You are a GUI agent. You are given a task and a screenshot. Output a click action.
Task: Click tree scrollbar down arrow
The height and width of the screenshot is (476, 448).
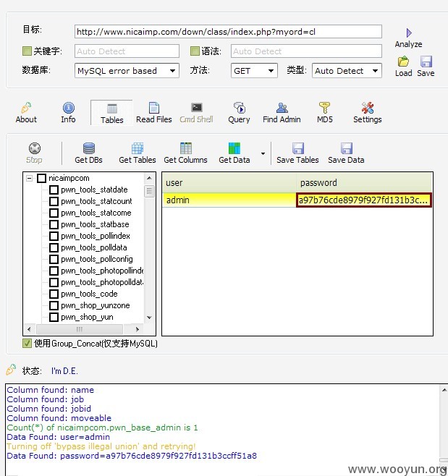click(x=149, y=318)
